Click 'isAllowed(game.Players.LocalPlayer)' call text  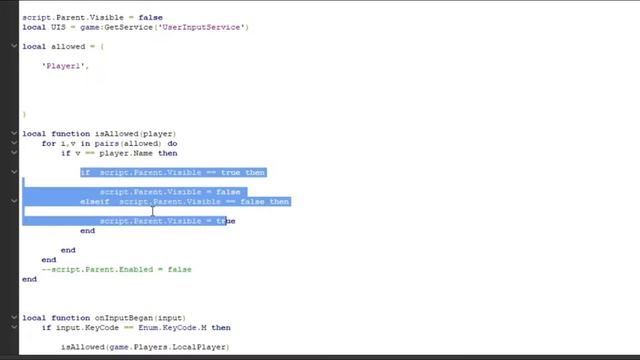pos(145,347)
